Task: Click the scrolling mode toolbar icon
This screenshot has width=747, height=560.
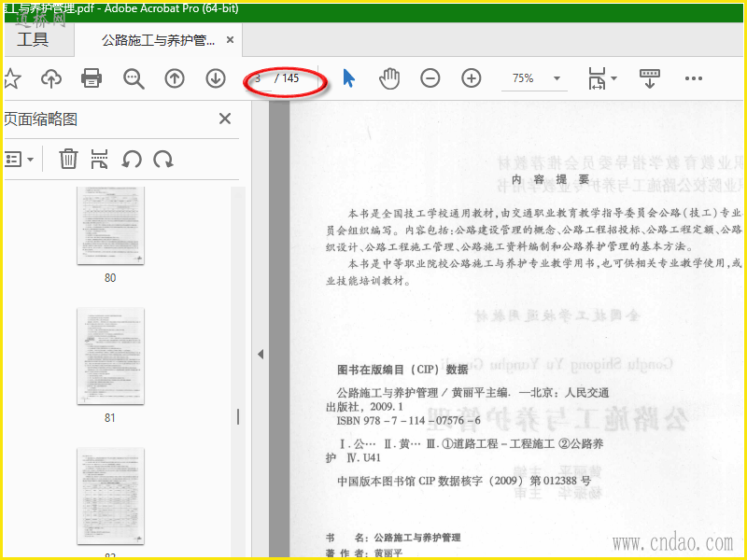Action: (649, 78)
